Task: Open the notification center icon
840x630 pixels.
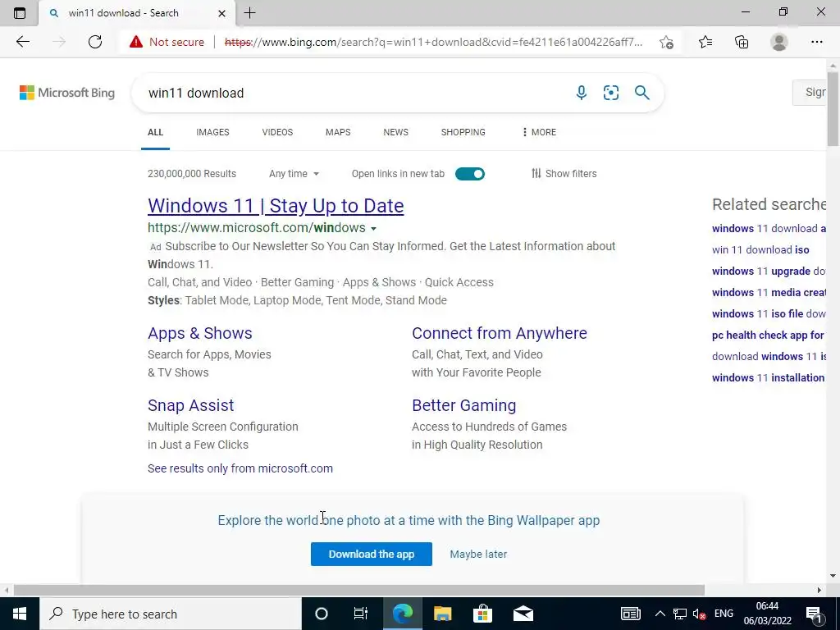Action: pos(814,614)
